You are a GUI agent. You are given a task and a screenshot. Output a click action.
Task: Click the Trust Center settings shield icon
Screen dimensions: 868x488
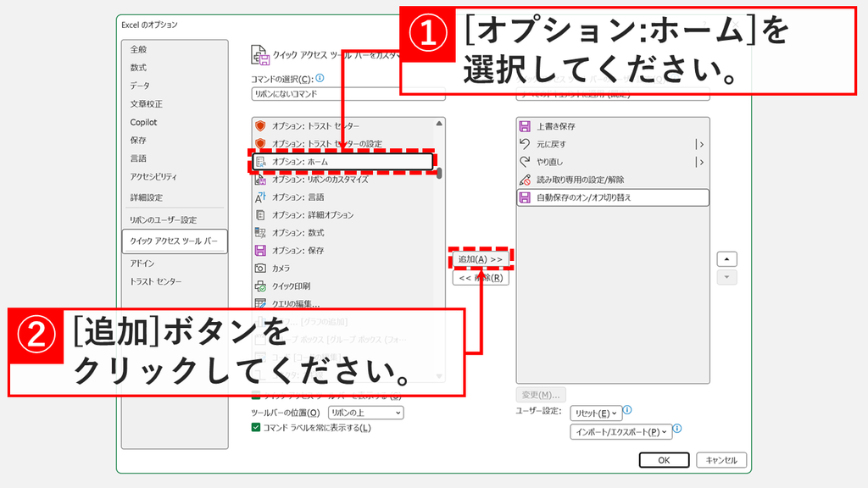pos(260,144)
